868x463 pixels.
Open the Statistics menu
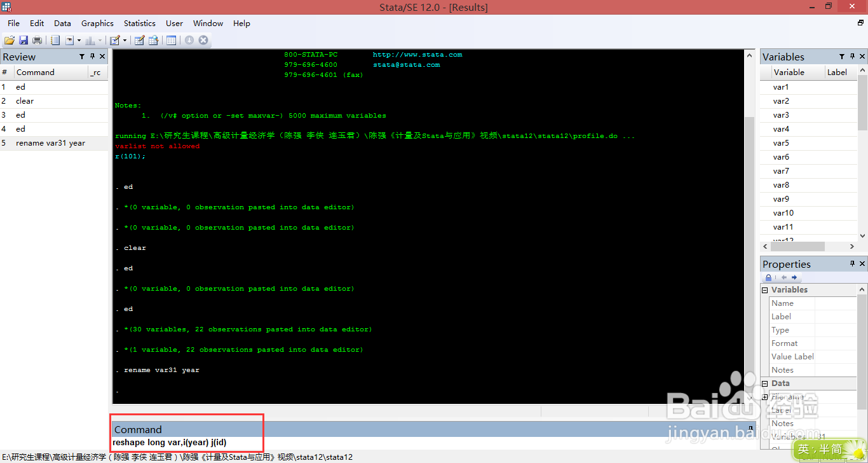click(140, 24)
